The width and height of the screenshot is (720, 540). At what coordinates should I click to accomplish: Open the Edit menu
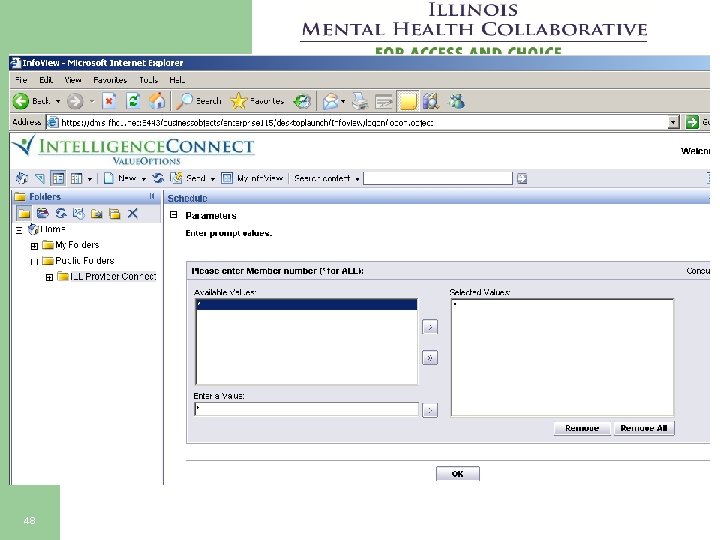[x=46, y=80]
